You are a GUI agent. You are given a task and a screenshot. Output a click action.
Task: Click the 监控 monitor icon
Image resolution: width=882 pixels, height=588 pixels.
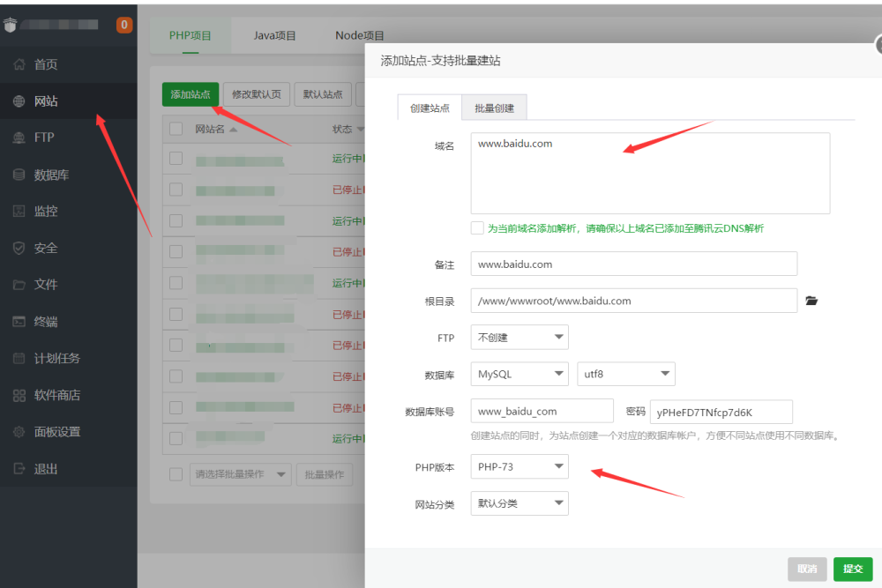pyautogui.click(x=19, y=212)
